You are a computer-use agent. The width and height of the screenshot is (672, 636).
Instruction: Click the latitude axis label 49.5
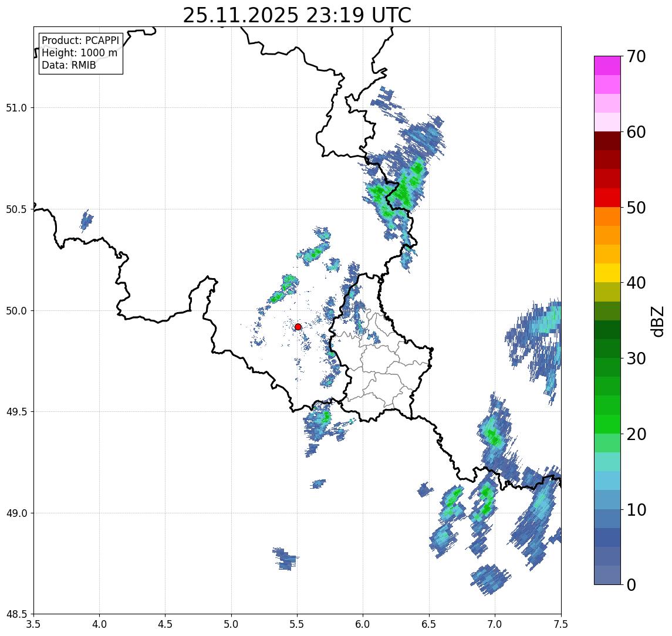click(16, 412)
